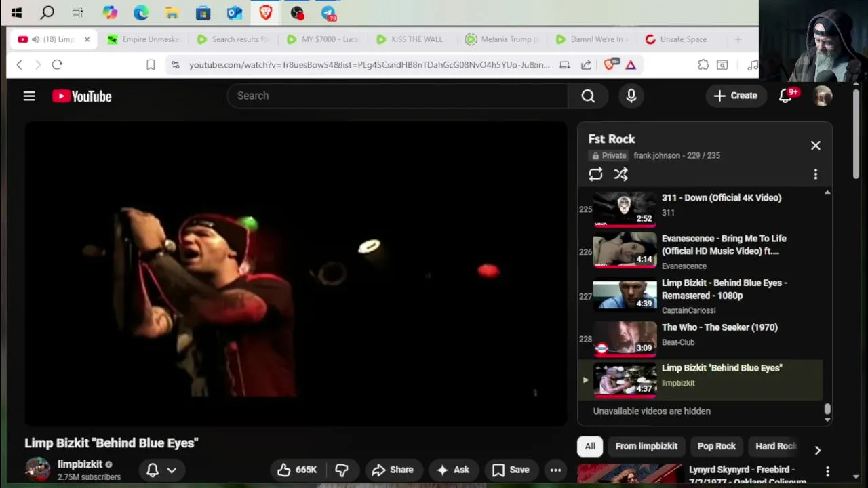Switch to the Melania Trump tab
Viewport: 868px width, 488px height.
503,39
